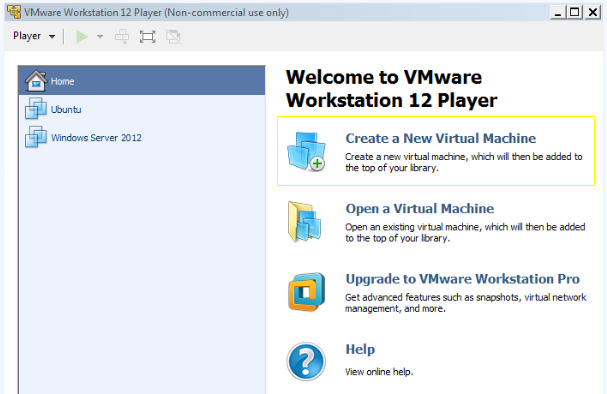Viewport: 607px width, 394px height.
Task: Click 'Open an existing virtual machine' description text
Action: click(x=465, y=232)
